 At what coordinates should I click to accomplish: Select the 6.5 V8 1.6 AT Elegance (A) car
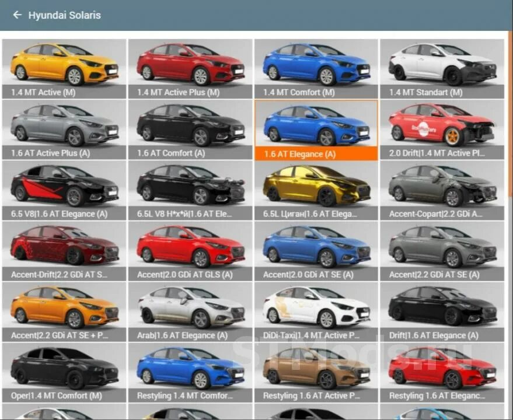[x=64, y=190]
